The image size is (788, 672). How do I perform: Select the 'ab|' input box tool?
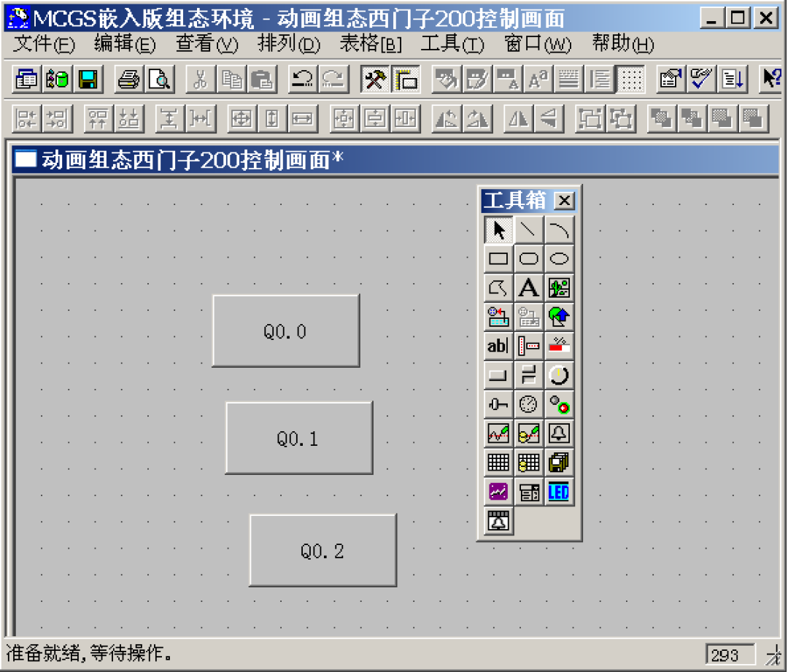tap(498, 346)
